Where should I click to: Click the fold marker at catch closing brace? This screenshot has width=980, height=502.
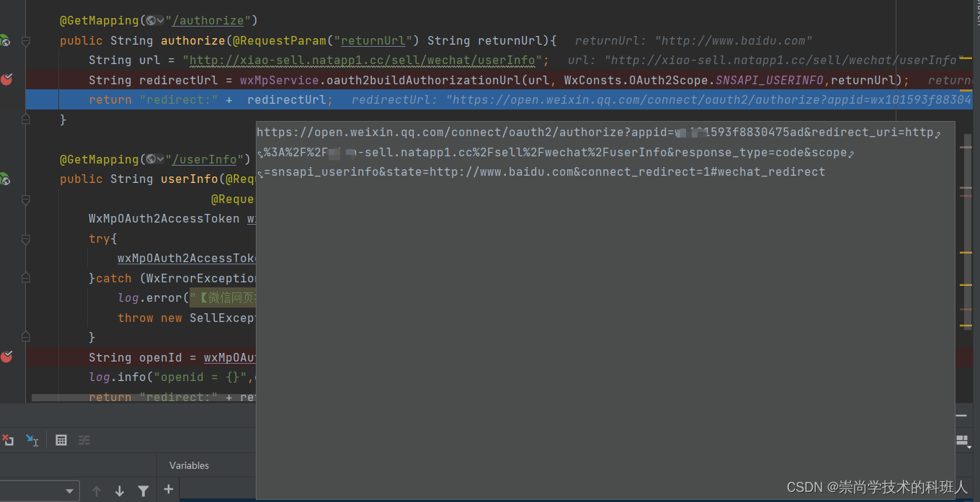[26, 336]
